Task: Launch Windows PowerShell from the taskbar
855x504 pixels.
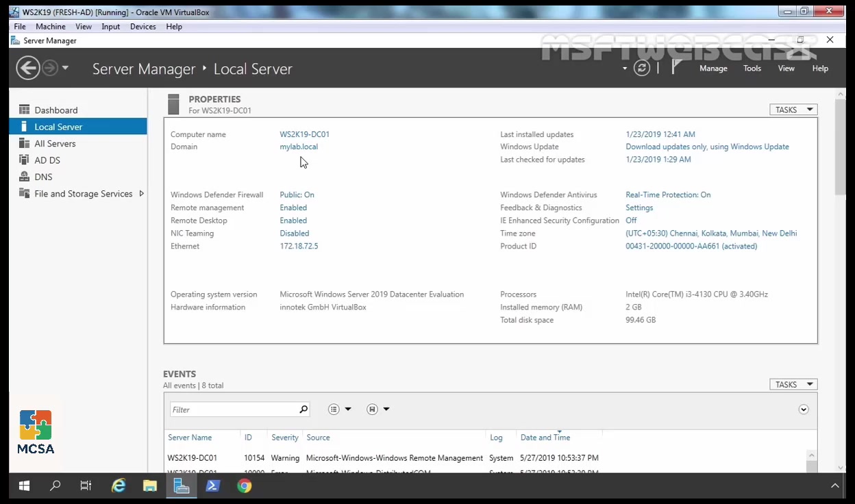Action: pos(213,486)
